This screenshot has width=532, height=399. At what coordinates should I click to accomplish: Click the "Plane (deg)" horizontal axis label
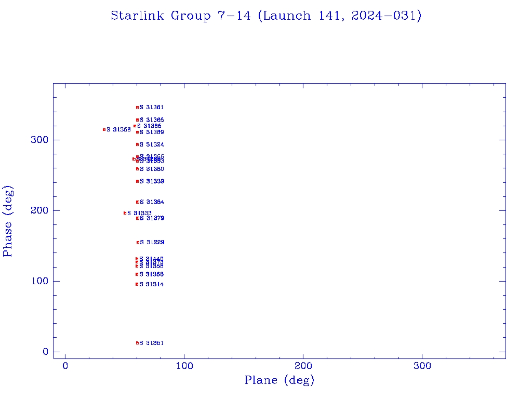point(280,380)
